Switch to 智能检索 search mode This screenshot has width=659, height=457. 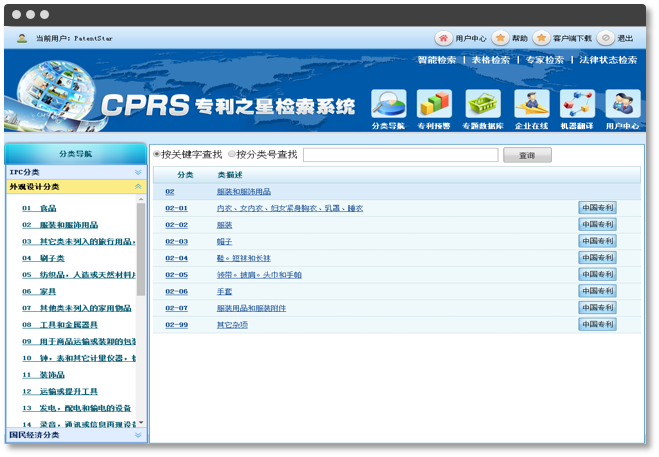tap(437, 60)
